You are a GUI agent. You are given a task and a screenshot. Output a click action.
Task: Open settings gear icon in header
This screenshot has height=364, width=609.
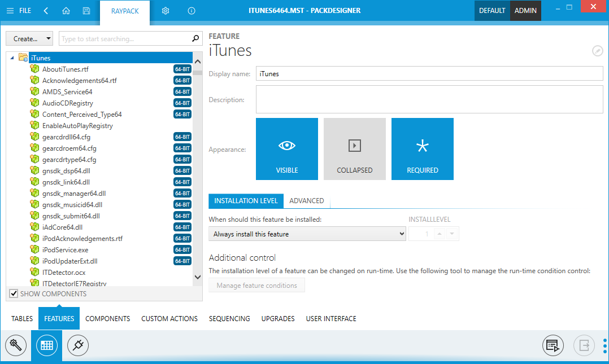[x=166, y=11]
